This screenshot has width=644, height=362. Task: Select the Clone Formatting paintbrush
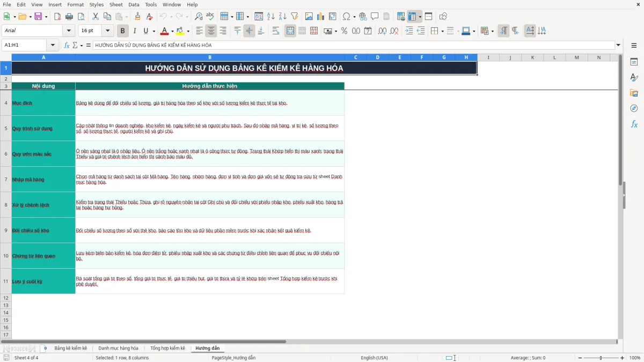[x=138, y=17]
